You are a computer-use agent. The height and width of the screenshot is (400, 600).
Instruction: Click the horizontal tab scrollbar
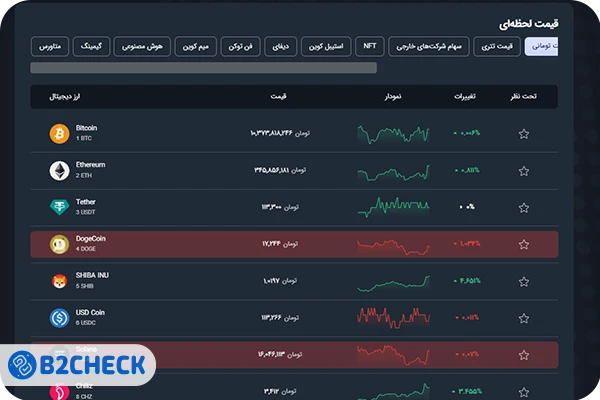[204, 68]
